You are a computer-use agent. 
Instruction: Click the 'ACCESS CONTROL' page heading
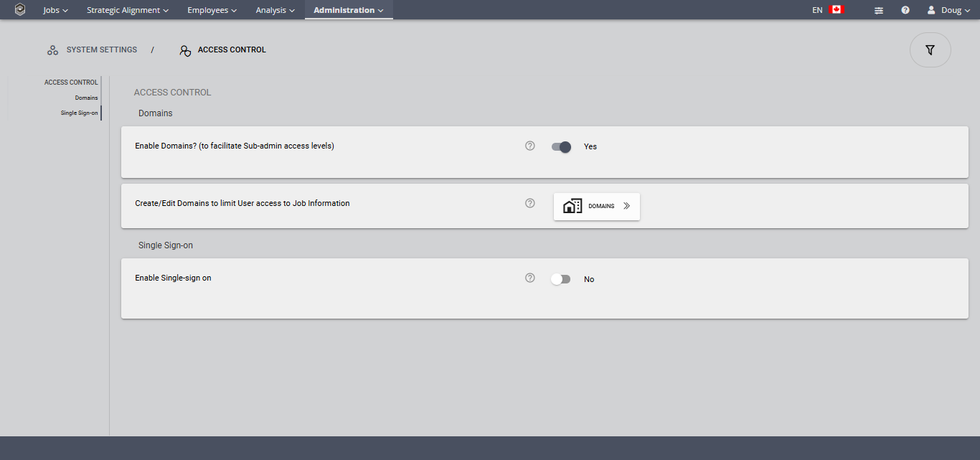tap(172, 93)
